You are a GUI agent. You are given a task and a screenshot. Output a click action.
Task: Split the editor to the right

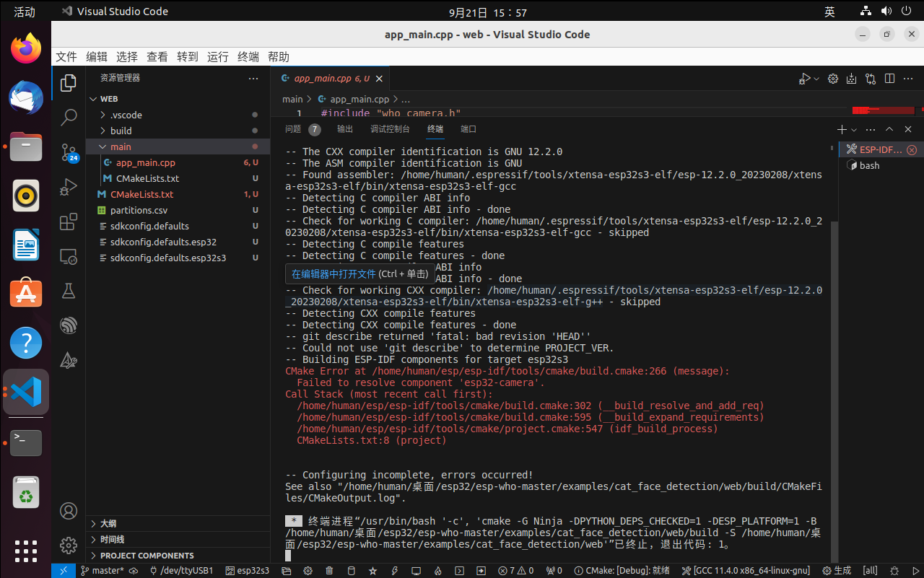tap(889, 79)
